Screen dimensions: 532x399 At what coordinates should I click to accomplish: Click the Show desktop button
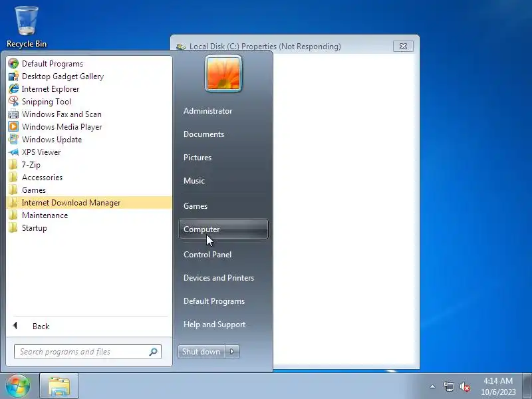tap(527, 386)
